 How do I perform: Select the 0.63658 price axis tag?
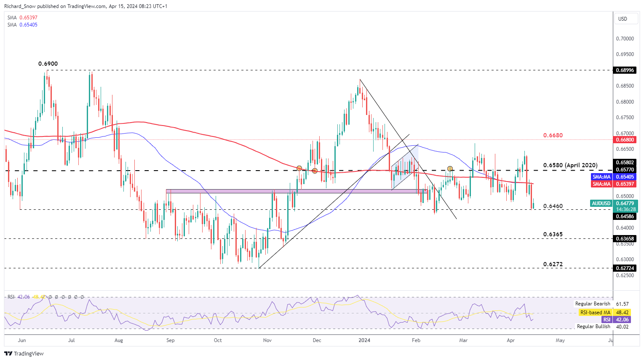coord(625,239)
